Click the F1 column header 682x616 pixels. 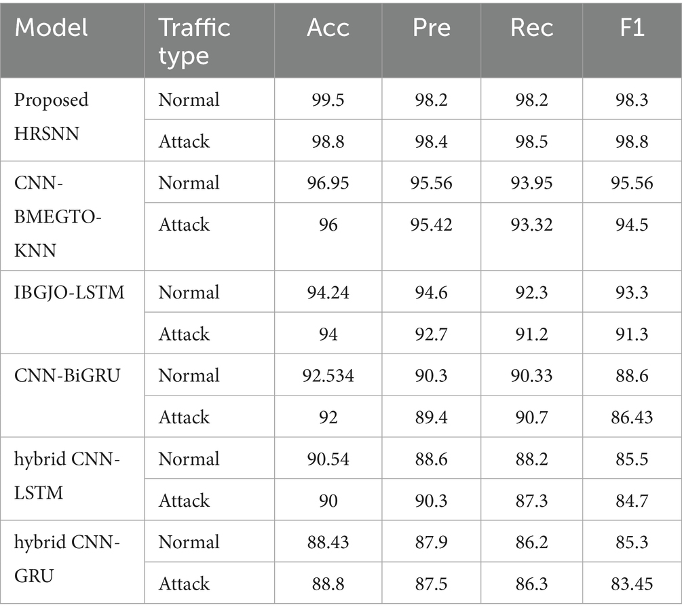(632, 41)
